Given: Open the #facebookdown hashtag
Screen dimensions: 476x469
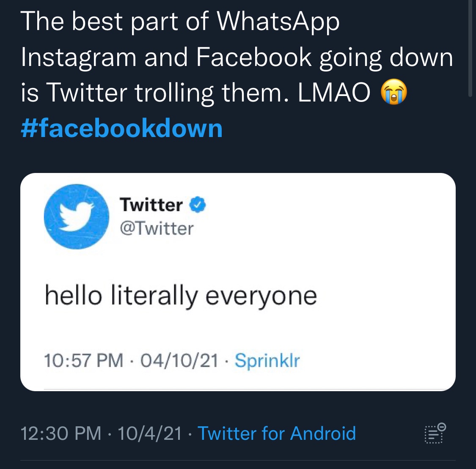Looking at the screenshot, I should 122,129.
